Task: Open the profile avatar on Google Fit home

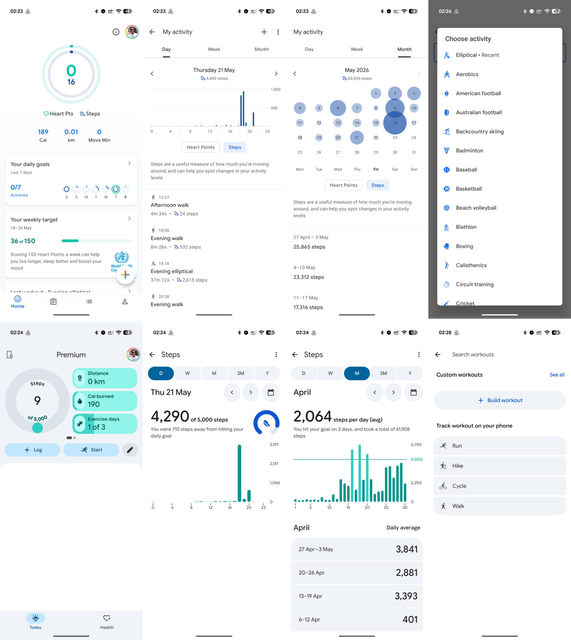Action: 132,31
